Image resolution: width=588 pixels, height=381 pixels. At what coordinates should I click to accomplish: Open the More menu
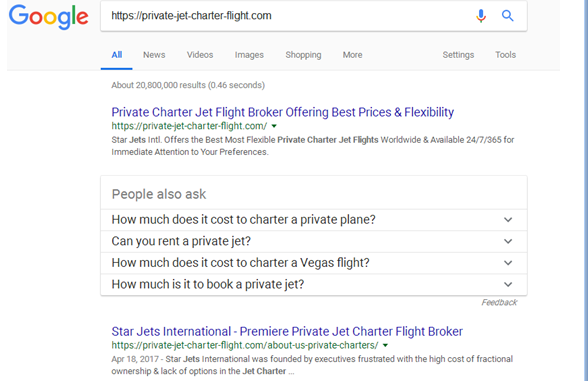pos(352,55)
